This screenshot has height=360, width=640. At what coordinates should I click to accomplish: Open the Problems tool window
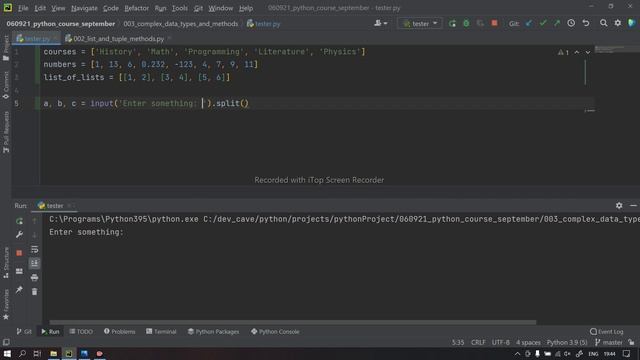click(x=119, y=331)
